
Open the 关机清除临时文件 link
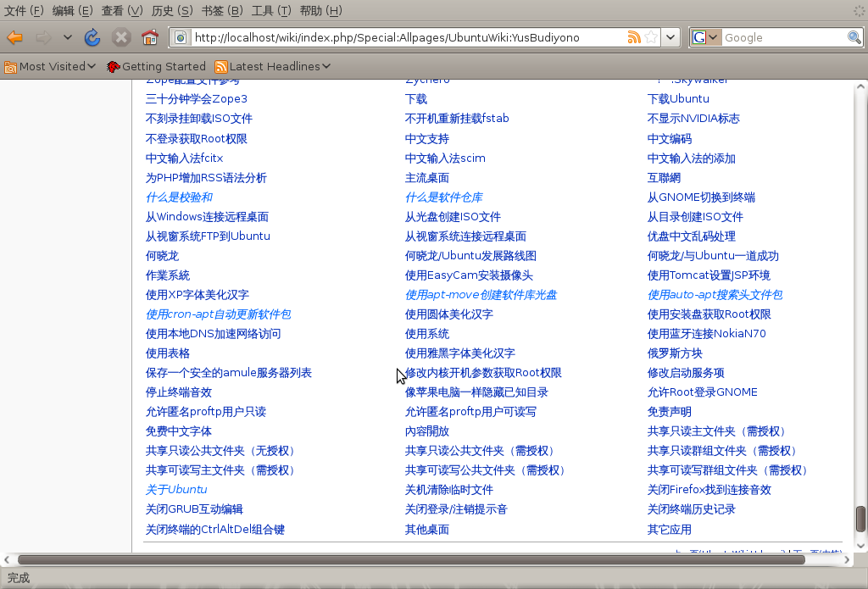(449, 489)
